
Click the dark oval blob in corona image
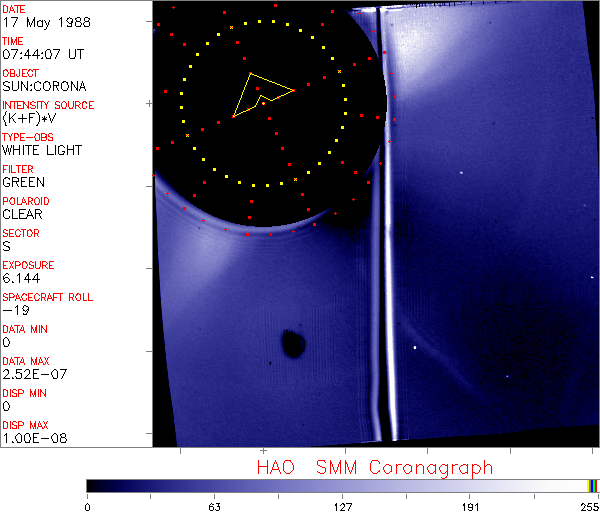(x=293, y=343)
